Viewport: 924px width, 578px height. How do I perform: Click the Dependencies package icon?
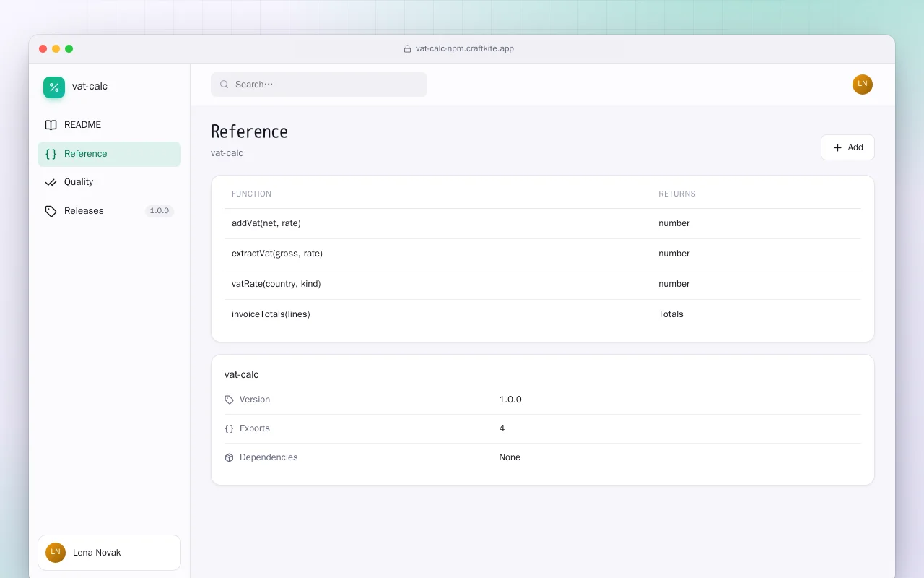230,457
